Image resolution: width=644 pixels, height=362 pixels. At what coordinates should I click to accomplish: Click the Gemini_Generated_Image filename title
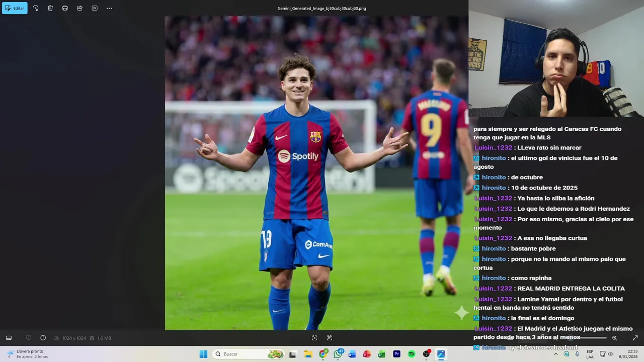(x=322, y=9)
